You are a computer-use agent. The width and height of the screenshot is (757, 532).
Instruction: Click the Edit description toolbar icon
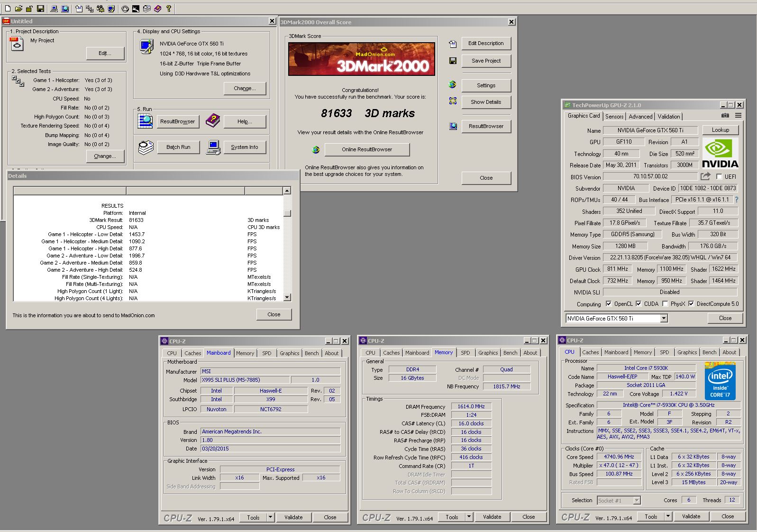click(x=79, y=9)
